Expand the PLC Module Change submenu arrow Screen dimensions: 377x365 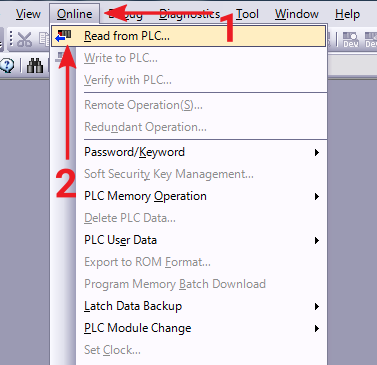317,329
